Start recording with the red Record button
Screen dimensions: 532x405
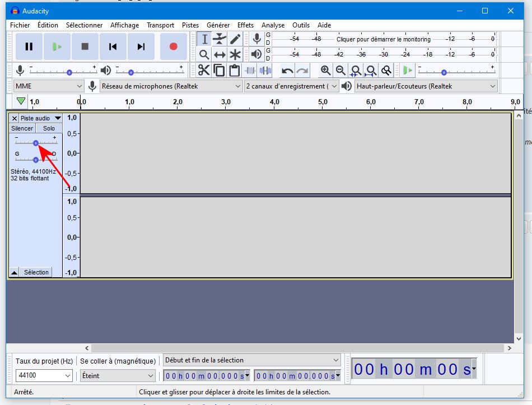(174, 46)
